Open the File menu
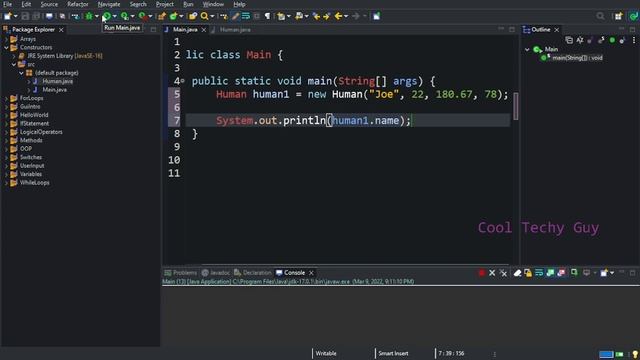The width and height of the screenshot is (640, 360). click(7, 4)
